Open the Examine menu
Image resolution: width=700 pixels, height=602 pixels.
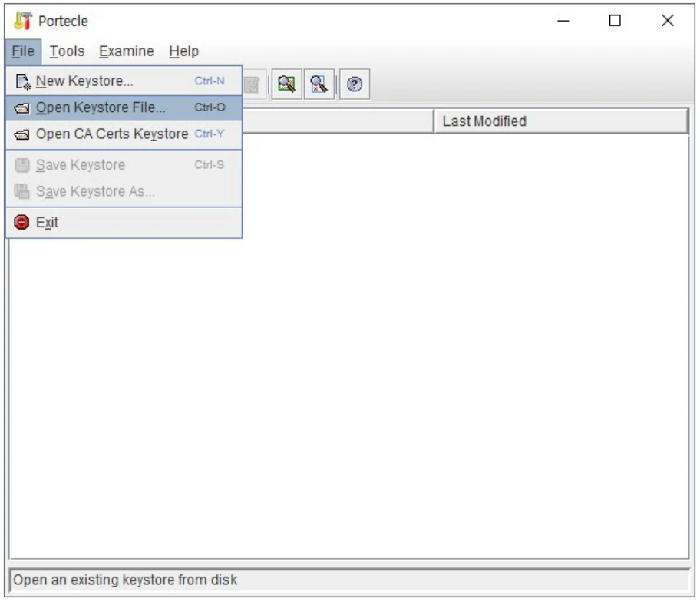tap(127, 51)
